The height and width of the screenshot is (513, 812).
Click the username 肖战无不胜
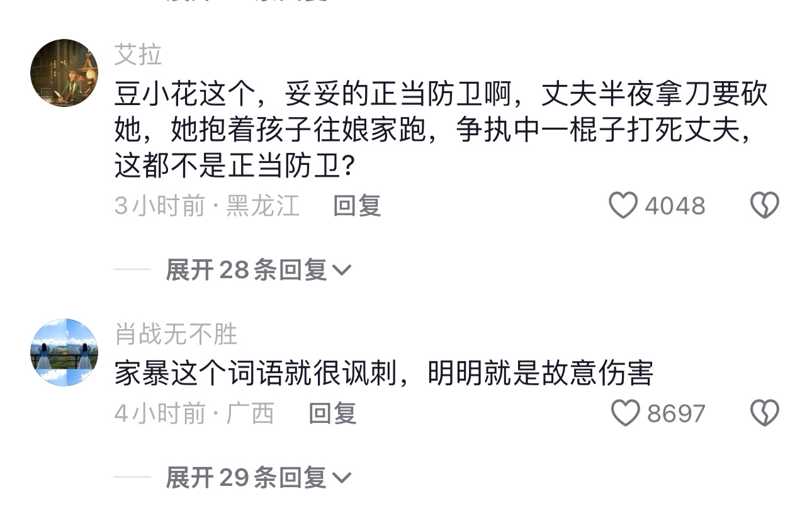tap(176, 334)
